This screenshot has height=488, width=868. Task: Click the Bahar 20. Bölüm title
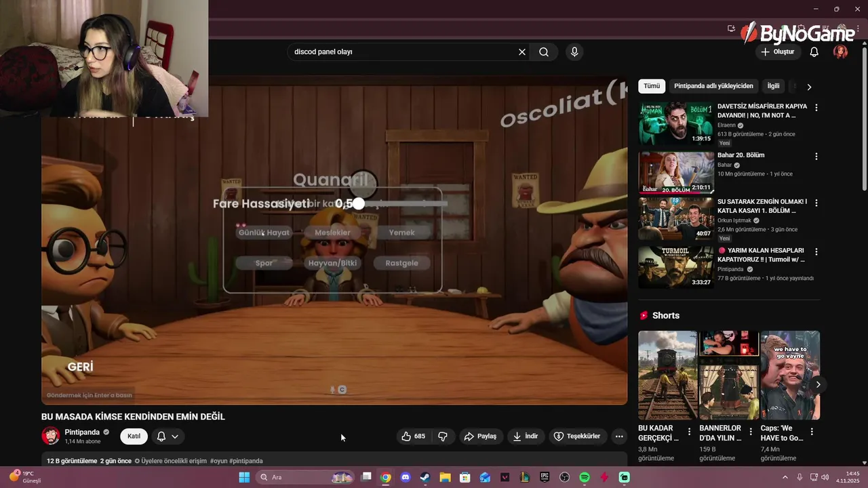click(x=741, y=155)
